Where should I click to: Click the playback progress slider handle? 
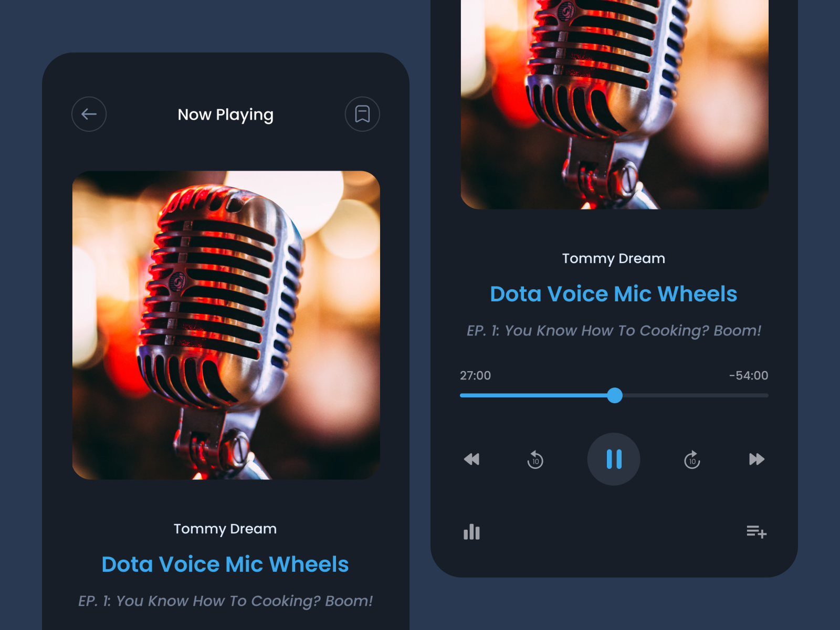pos(614,395)
